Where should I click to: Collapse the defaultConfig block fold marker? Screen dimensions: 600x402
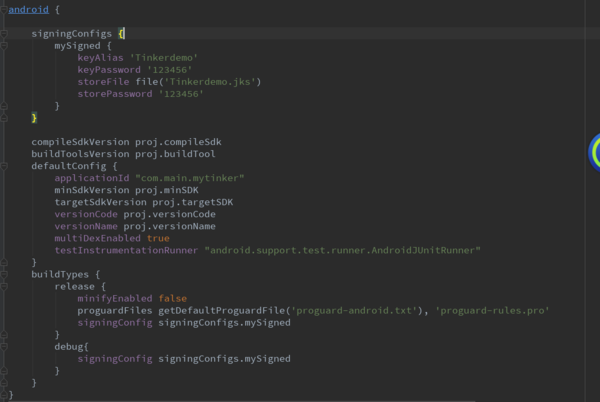point(3,166)
